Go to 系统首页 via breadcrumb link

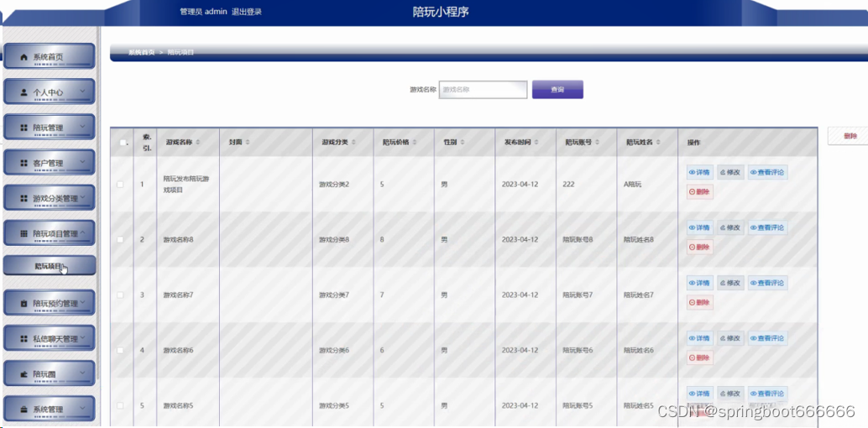(x=142, y=52)
